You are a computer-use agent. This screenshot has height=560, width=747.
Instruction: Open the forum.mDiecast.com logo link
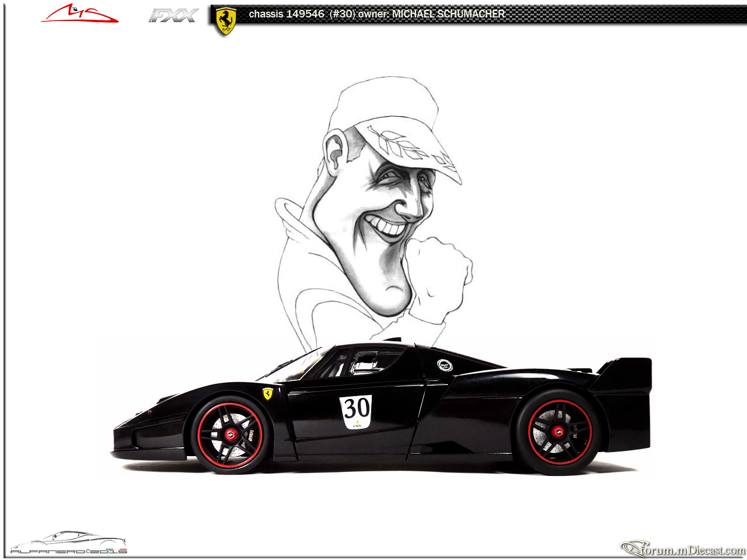[682, 549]
